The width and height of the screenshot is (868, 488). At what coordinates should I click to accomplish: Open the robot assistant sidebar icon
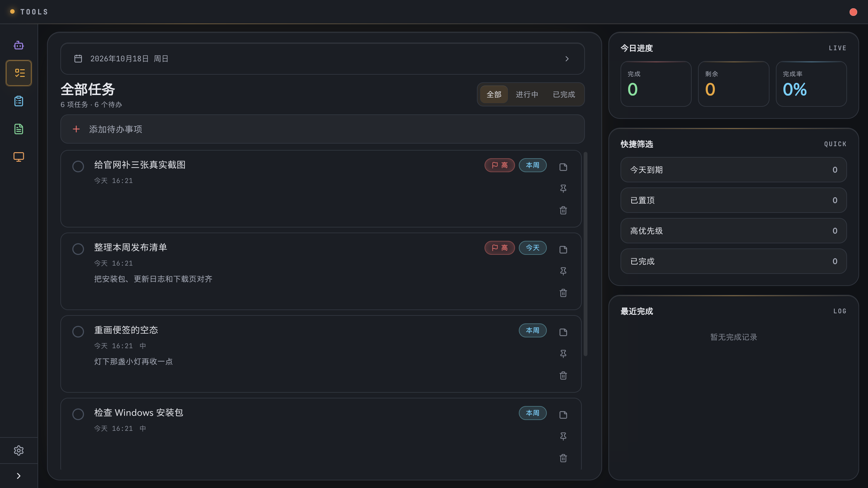[x=18, y=45]
